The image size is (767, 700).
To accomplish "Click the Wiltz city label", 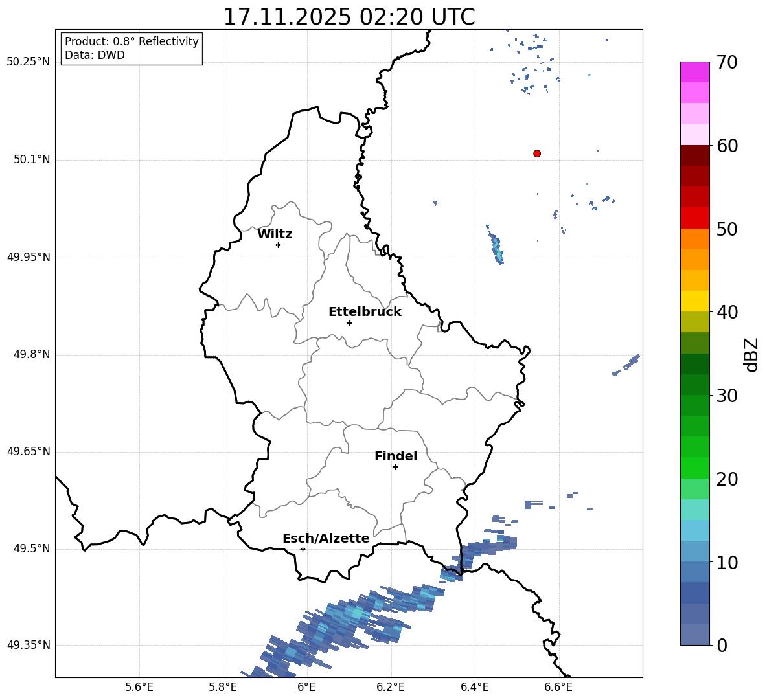I will pos(275,234).
